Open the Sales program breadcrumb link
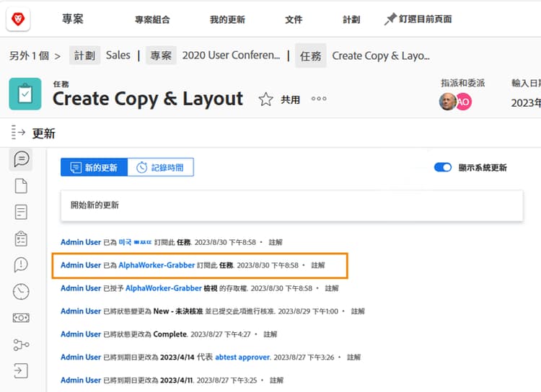The height and width of the screenshot is (392, 541). (118, 55)
